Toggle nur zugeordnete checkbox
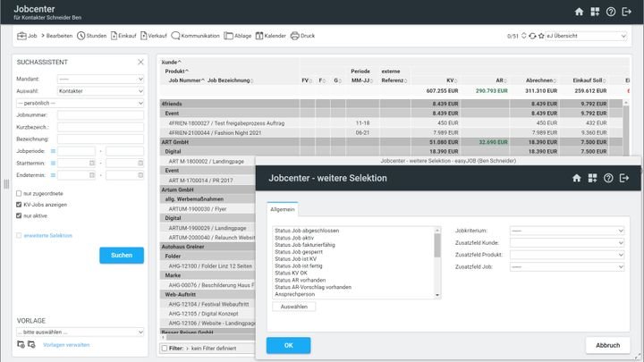 (19, 193)
